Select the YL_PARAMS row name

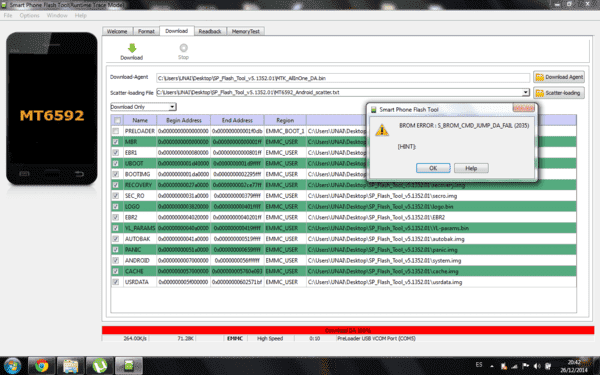pos(140,228)
